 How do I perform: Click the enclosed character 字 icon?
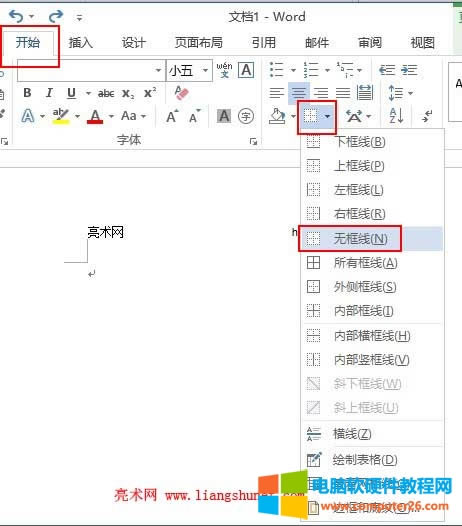pyautogui.click(x=246, y=116)
